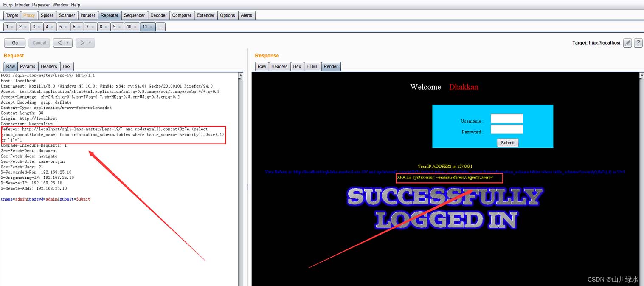
Task: Click the Content-Length: 38 header
Action: 22,113
